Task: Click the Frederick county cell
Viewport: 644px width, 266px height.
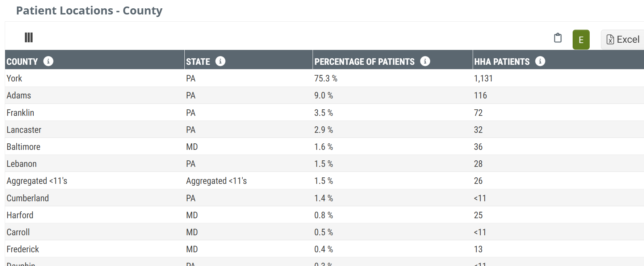Action: [x=23, y=249]
